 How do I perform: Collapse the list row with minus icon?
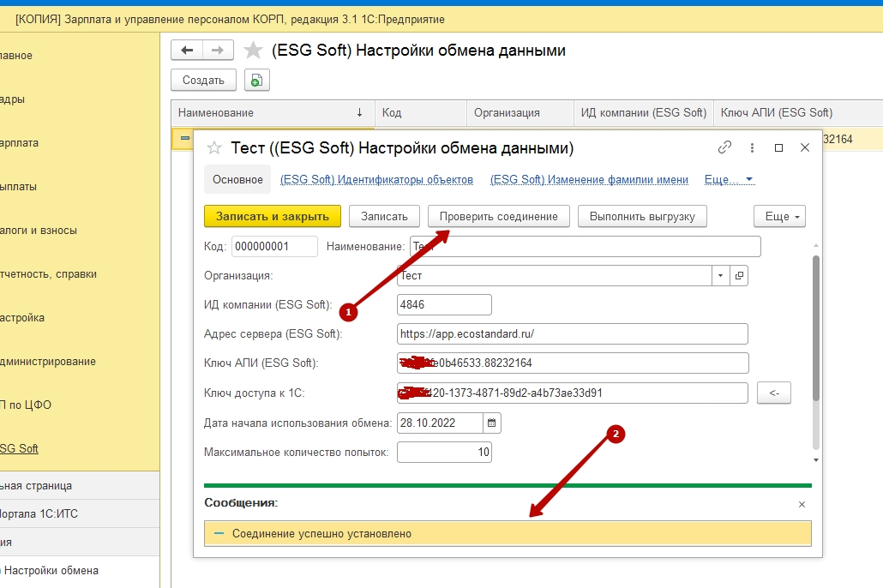point(184,139)
